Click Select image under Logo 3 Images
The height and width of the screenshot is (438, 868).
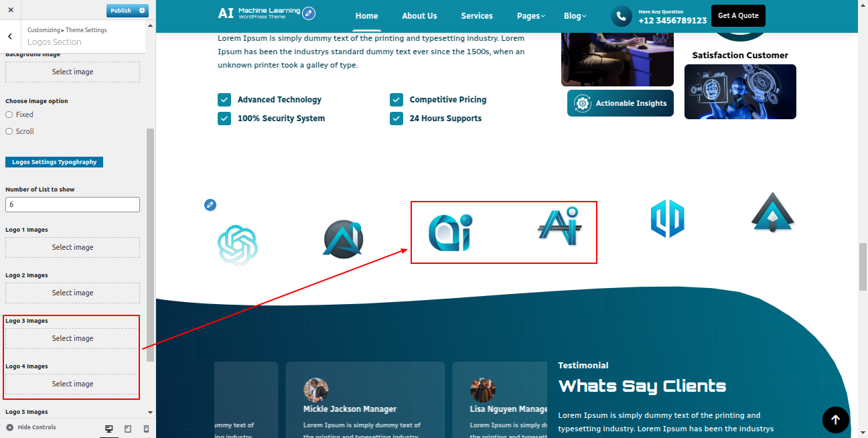pyautogui.click(x=72, y=338)
